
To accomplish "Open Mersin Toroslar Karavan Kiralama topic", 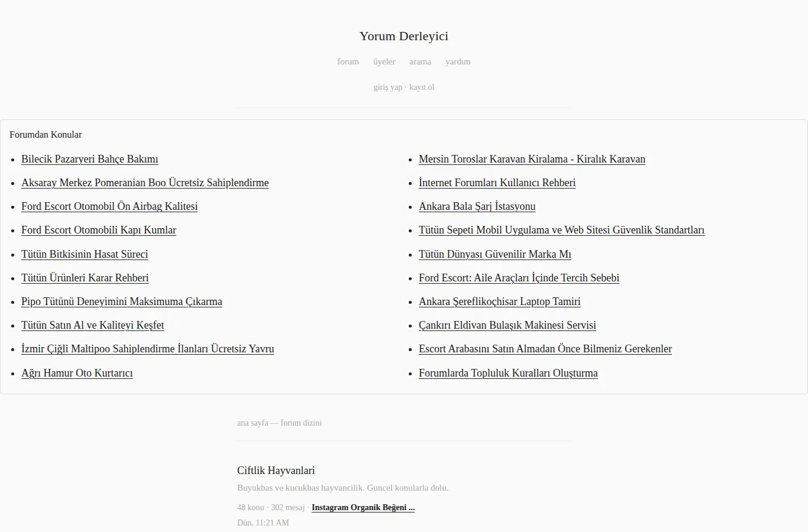I will pyautogui.click(x=532, y=159).
